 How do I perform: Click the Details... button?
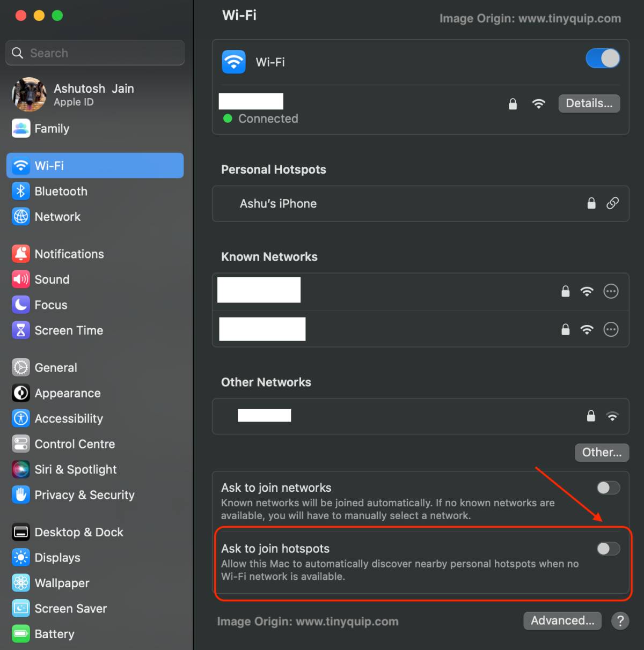589,104
